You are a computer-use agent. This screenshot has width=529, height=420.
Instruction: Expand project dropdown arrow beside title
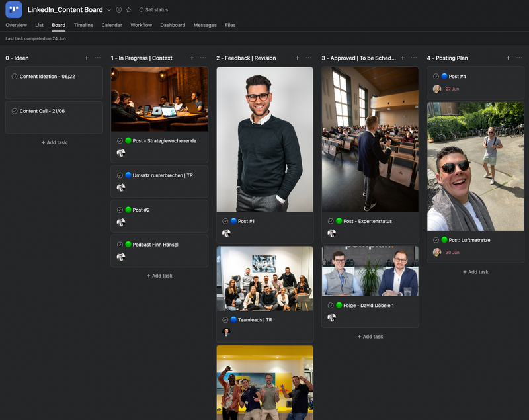pyautogui.click(x=109, y=10)
